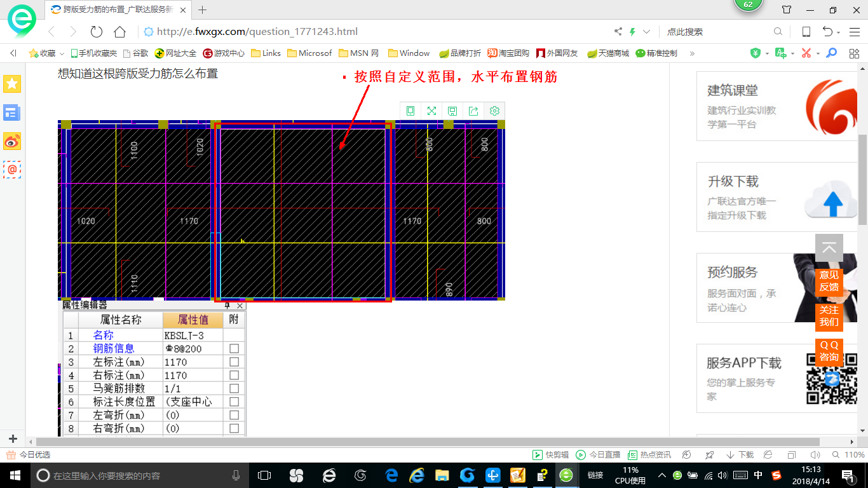
Task: Toggle the checkbox for 右标注(mm) row
Action: (234, 376)
